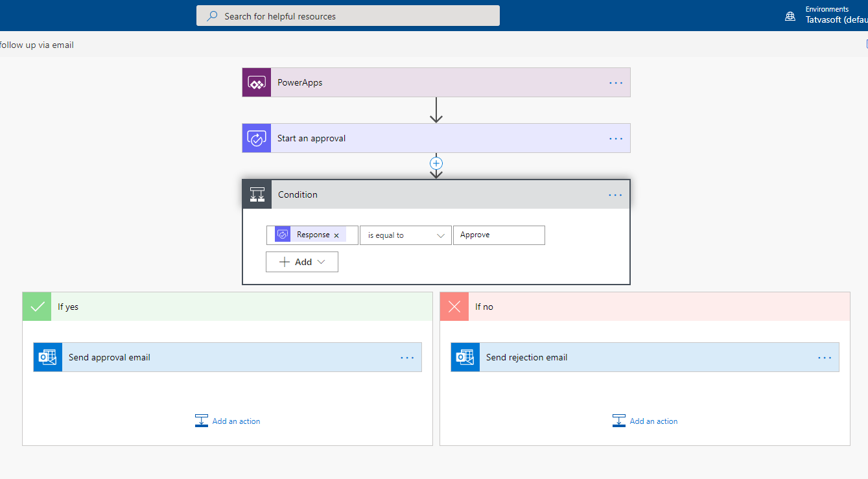Click the plus to insert a new step
The width and height of the screenshot is (868, 479).
click(436, 163)
